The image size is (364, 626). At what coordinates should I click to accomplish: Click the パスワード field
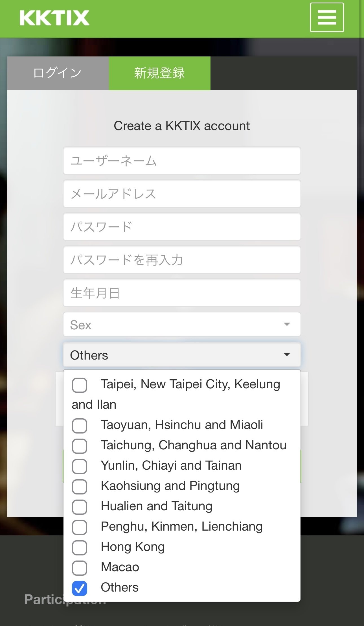point(182,227)
